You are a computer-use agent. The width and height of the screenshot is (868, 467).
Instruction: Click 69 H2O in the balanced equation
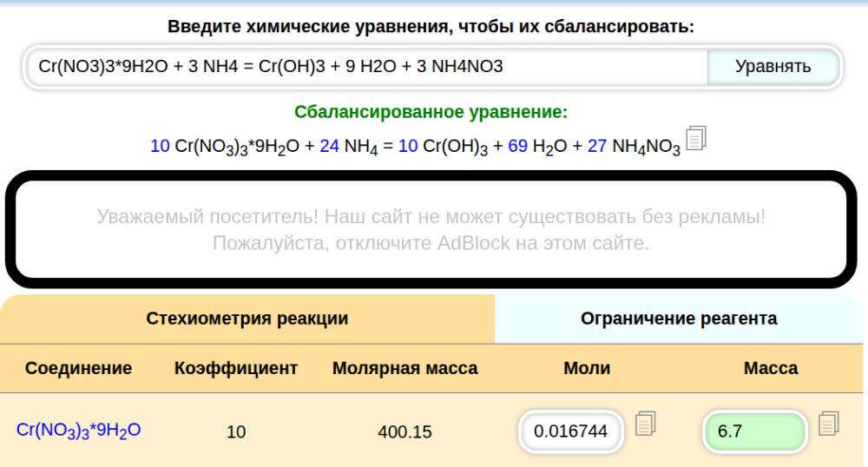[536, 147]
